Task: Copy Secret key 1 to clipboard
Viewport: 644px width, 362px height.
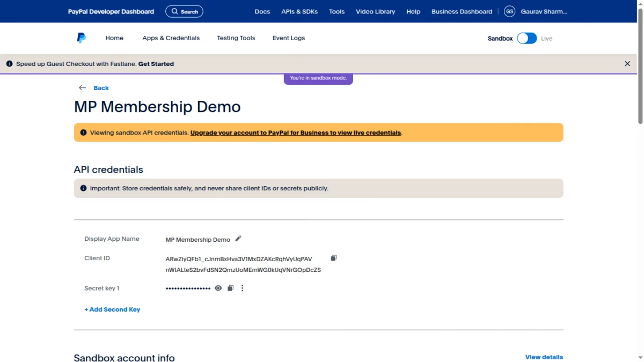Action: pos(230,288)
